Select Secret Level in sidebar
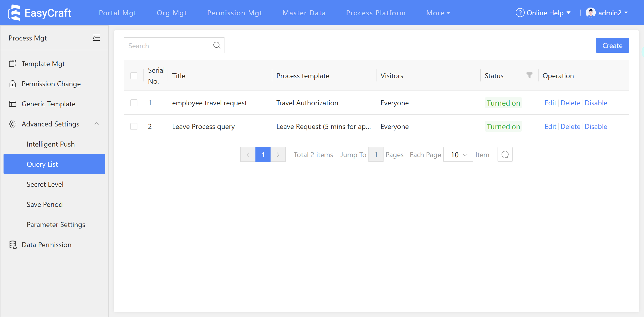This screenshot has width=644, height=317. coord(45,184)
